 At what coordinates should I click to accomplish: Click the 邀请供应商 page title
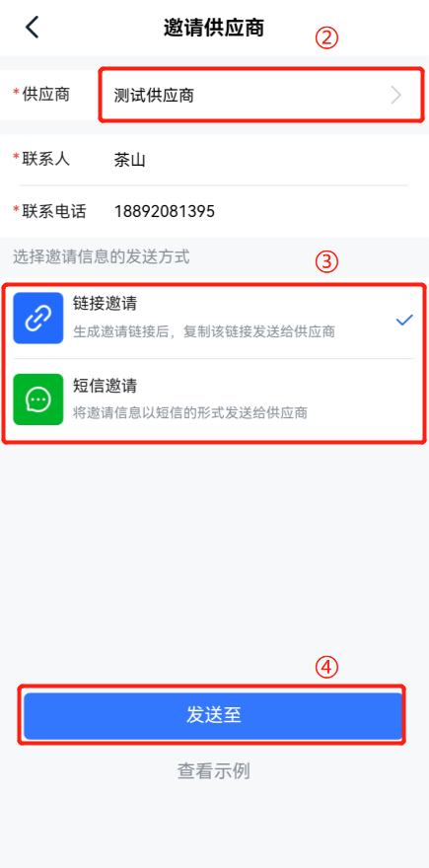214,28
